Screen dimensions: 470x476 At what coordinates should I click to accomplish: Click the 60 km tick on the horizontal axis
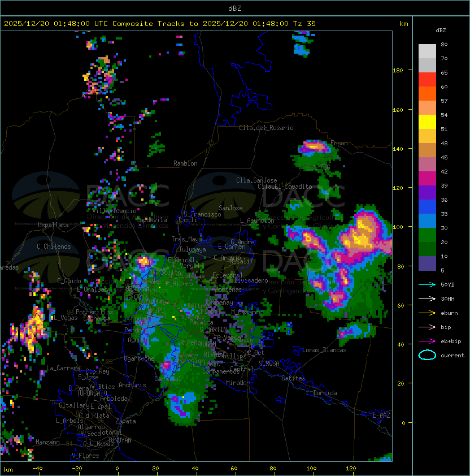click(234, 469)
